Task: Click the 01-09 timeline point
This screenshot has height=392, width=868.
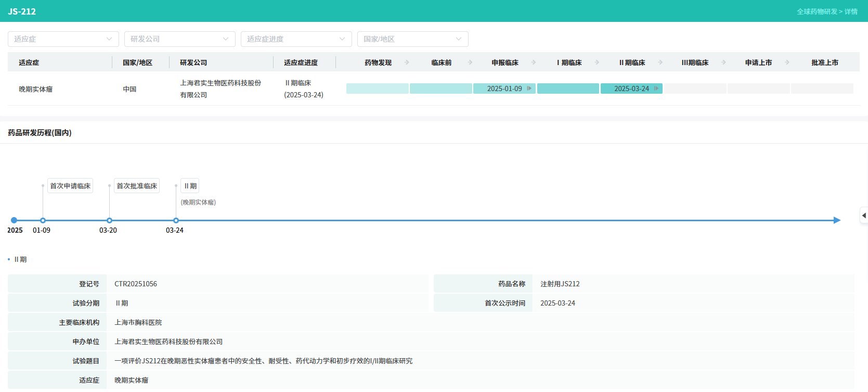Action: 43,221
